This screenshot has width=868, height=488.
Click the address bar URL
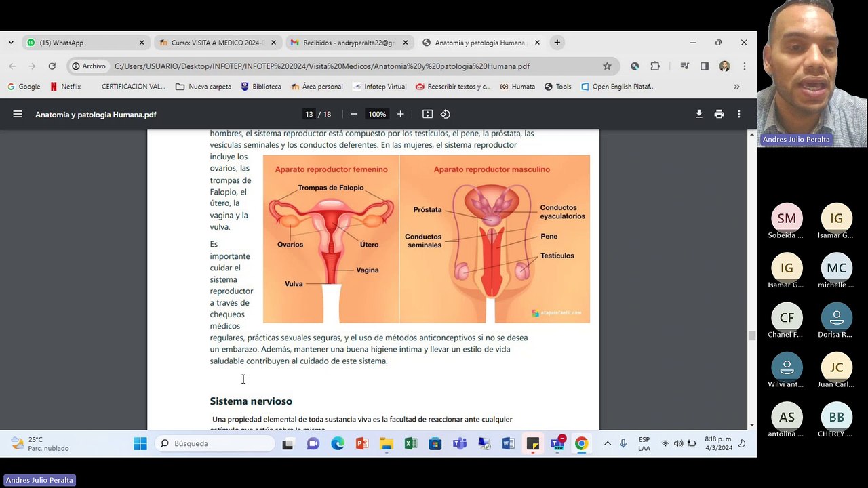pyautogui.click(x=322, y=66)
